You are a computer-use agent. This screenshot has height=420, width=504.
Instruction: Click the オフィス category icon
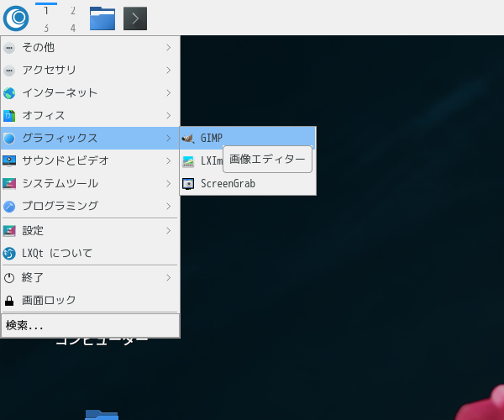click(x=9, y=116)
